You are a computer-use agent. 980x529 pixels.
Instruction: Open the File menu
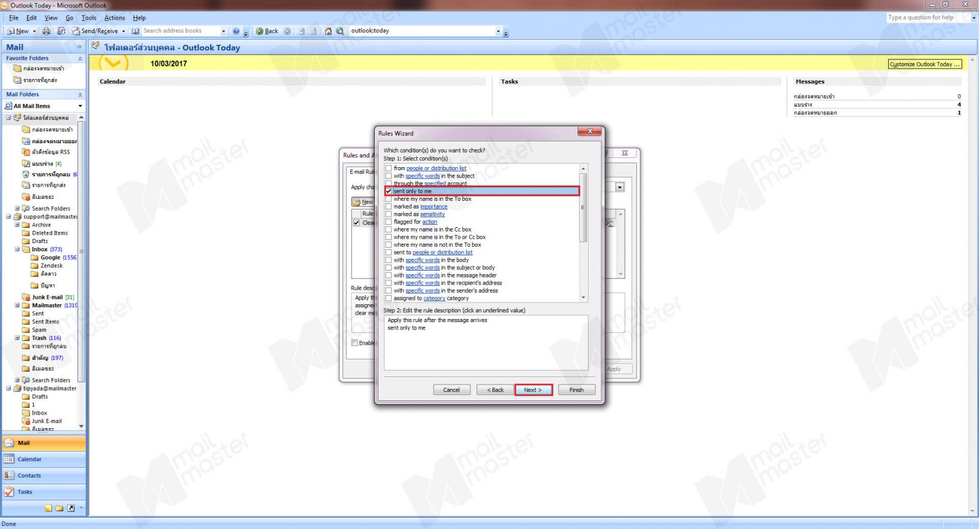pos(13,18)
